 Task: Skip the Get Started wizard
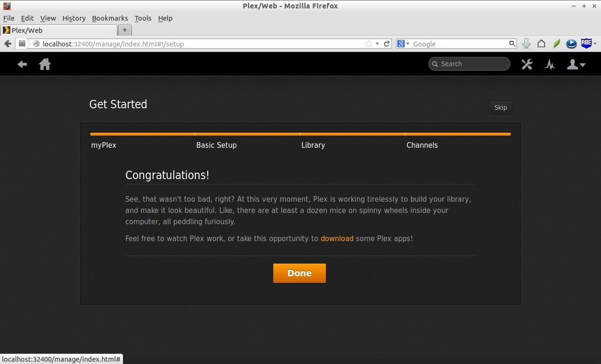pyautogui.click(x=501, y=107)
